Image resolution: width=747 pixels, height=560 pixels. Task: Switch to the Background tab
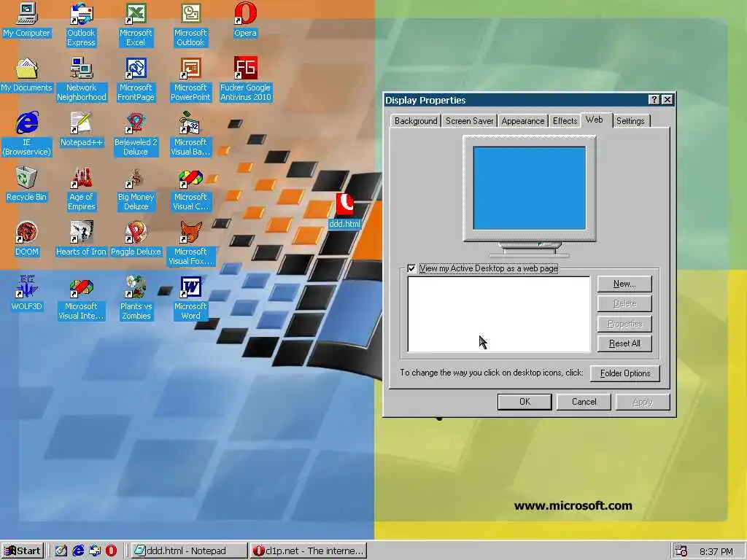(x=415, y=121)
